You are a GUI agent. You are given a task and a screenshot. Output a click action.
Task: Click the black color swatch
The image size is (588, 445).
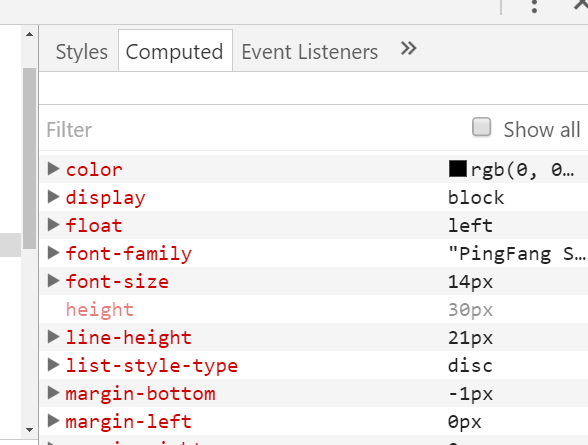point(458,169)
